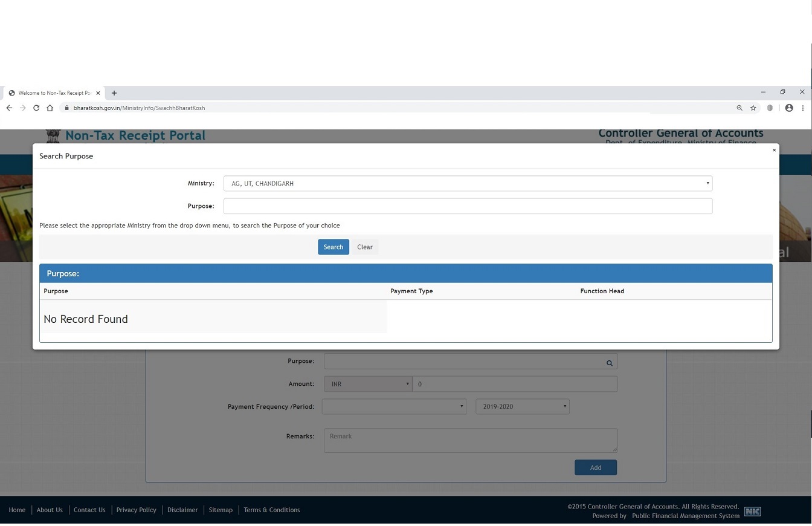The image size is (812, 526).
Task: Click the shield extension icon
Action: pyautogui.click(x=770, y=108)
